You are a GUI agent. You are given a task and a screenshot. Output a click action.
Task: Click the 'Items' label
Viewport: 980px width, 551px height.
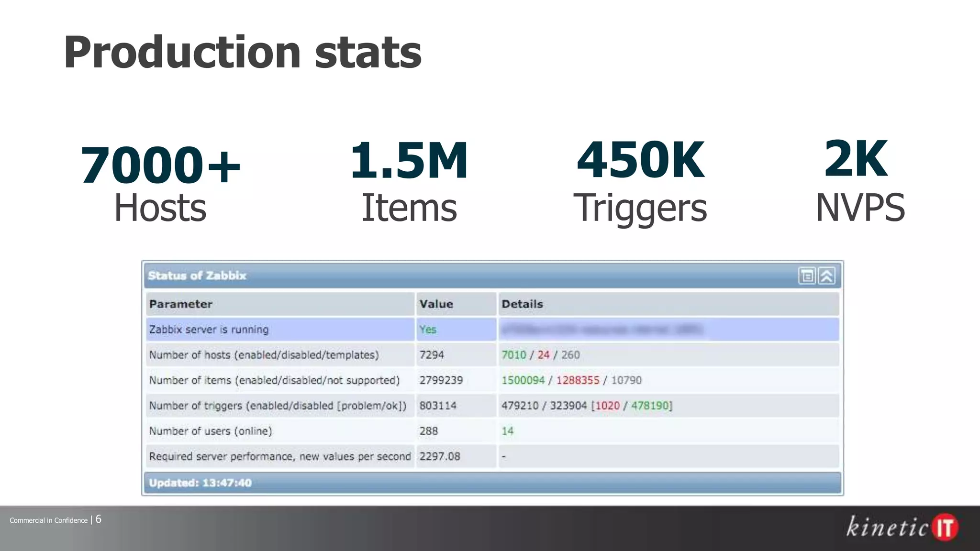click(x=409, y=208)
